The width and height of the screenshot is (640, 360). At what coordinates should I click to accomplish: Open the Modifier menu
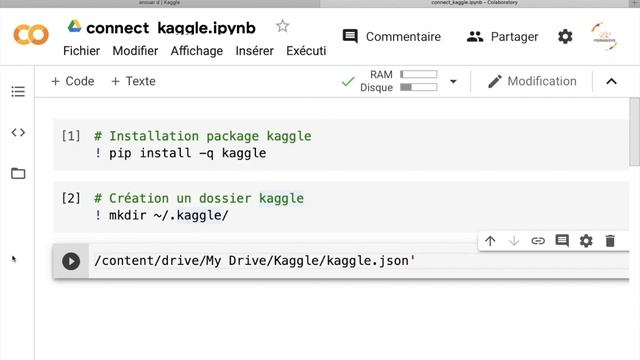(x=135, y=51)
